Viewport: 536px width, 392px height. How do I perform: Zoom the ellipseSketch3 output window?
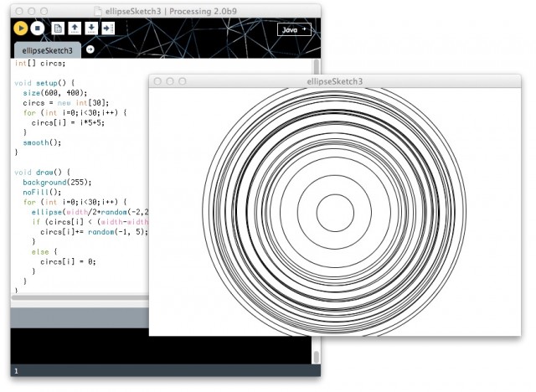(x=180, y=81)
